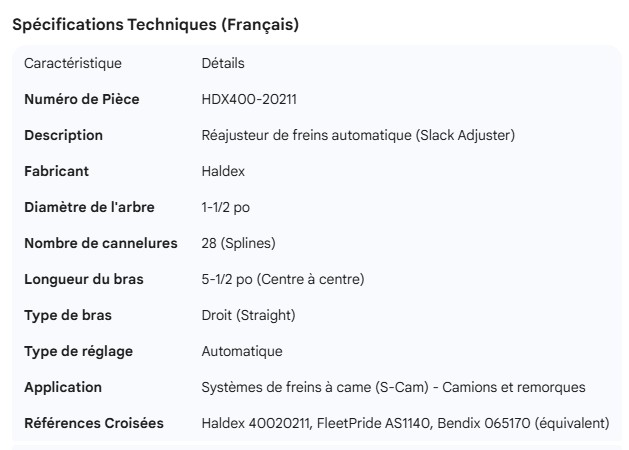The width and height of the screenshot is (629, 450).
Task: Select the 'Haldex' manufacturer value
Action: (223, 172)
